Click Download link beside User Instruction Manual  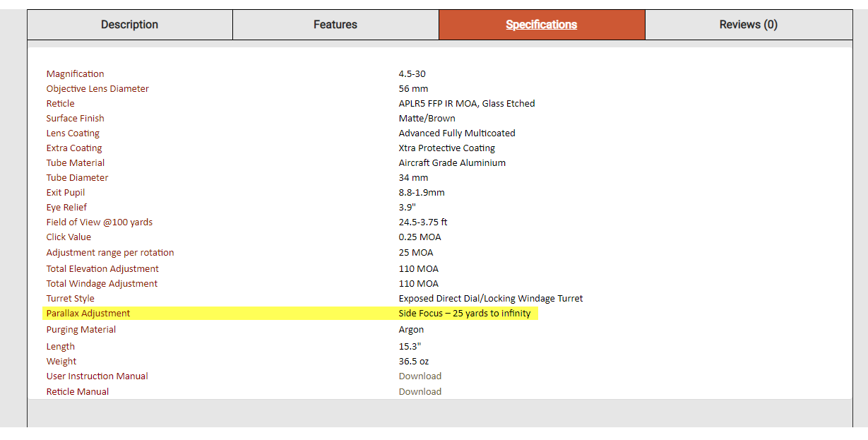[x=420, y=376]
